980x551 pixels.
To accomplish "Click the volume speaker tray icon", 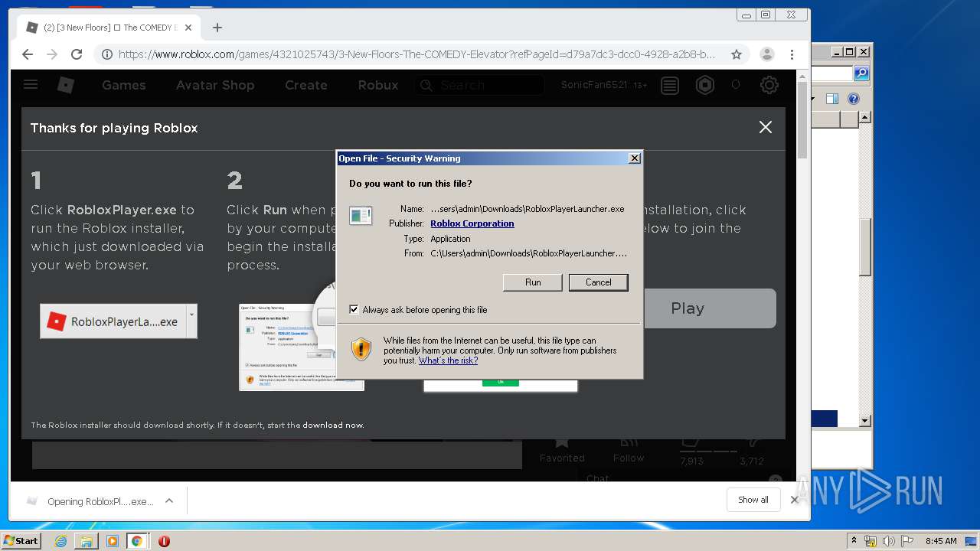I will [889, 541].
